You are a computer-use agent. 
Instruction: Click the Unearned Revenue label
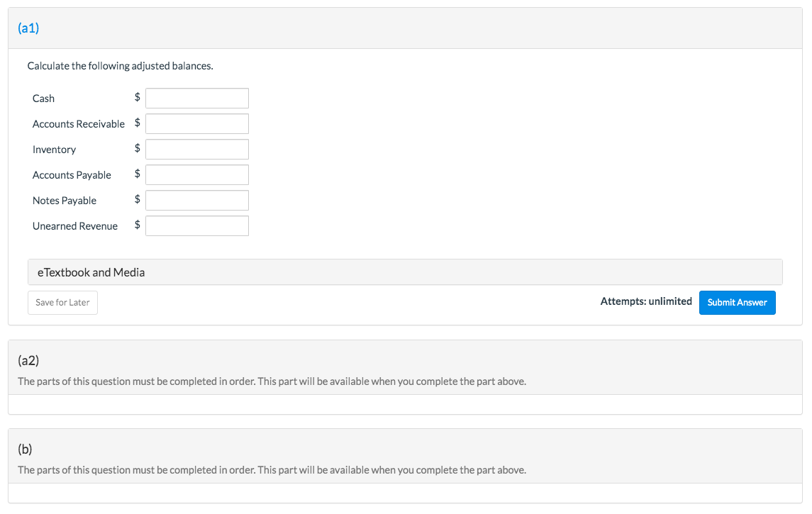click(x=75, y=225)
